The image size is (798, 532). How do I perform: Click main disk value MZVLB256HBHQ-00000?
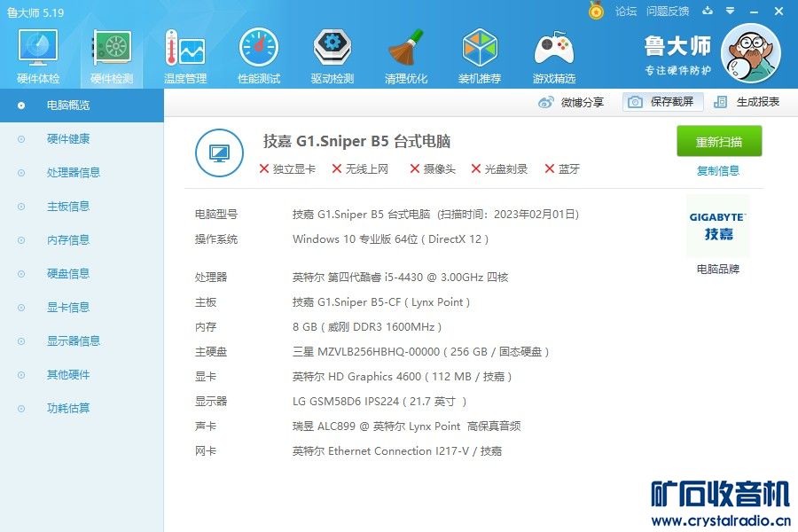420,352
